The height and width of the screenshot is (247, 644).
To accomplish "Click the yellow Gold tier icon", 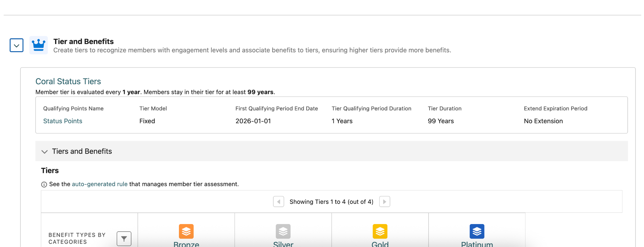I will tap(380, 231).
